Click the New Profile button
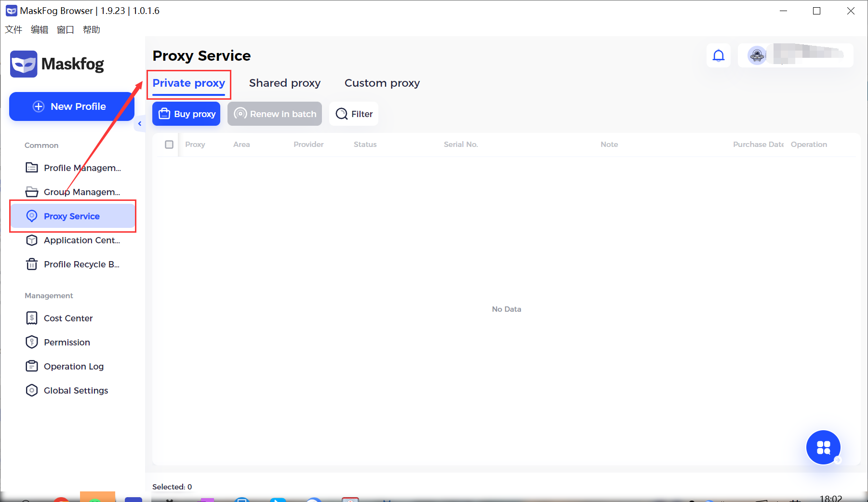 pos(72,106)
